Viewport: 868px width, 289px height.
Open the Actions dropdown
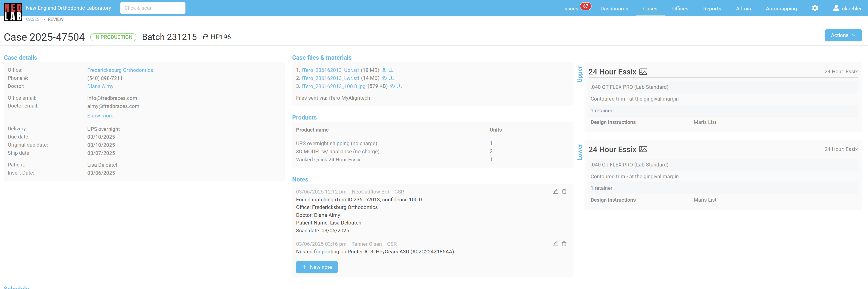(843, 35)
